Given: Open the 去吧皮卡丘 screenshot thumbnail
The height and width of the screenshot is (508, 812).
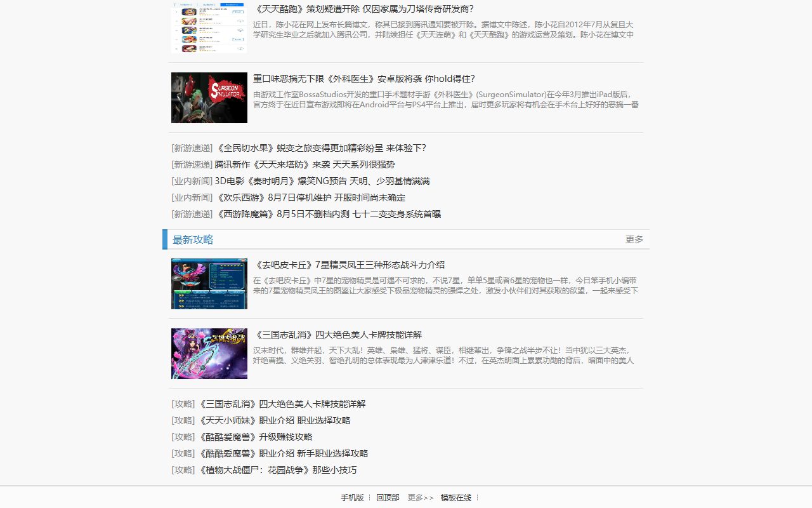Looking at the screenshot, I should pyautogui.click(x=209, y=284).
